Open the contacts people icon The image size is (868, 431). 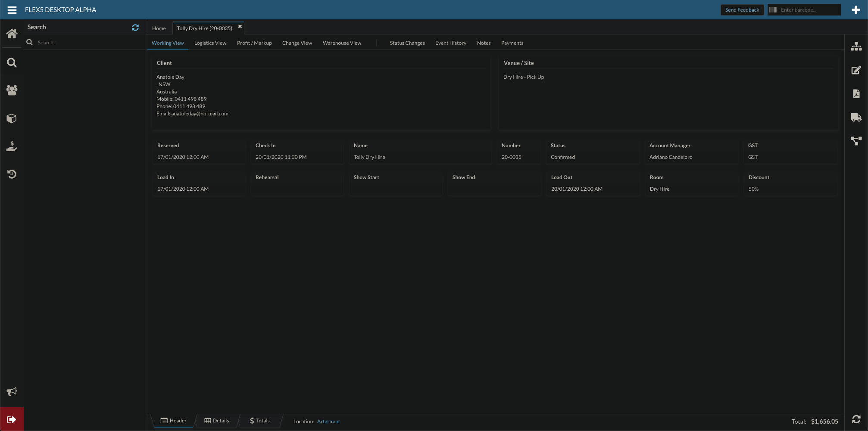pyautogui.click(x=12, y=90)
